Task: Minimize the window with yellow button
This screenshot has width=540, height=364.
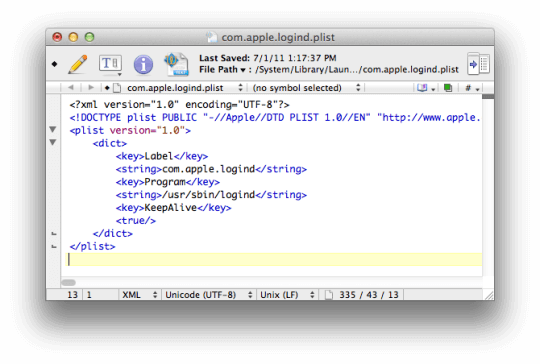Action: tap(73, 37)
